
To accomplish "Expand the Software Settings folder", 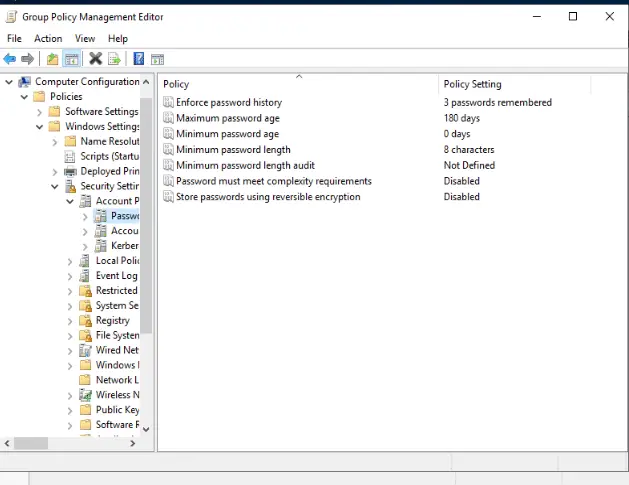I will (39, 112).
